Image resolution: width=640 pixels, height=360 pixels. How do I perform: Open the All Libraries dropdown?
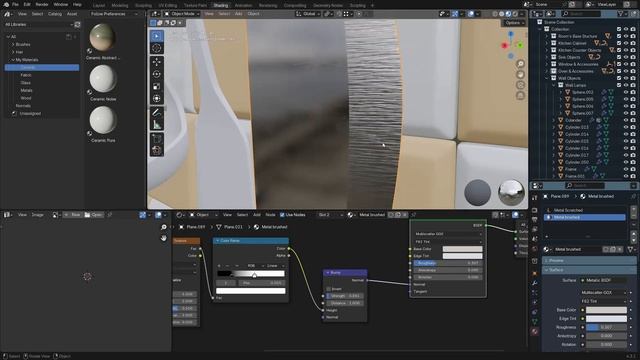coord(38,24)
